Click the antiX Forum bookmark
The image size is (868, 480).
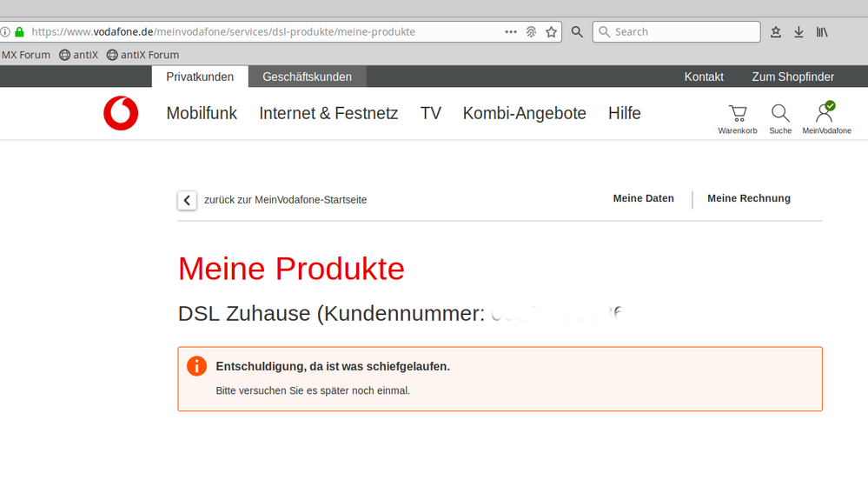point(142,55)
